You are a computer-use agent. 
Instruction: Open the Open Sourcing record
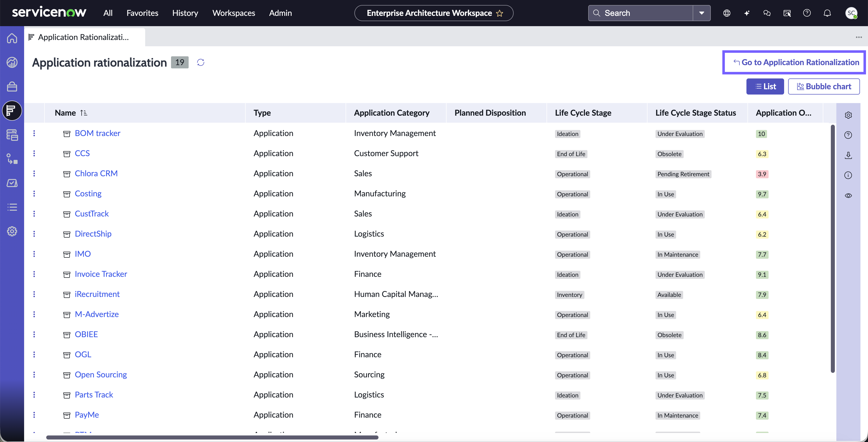[101, 375]
